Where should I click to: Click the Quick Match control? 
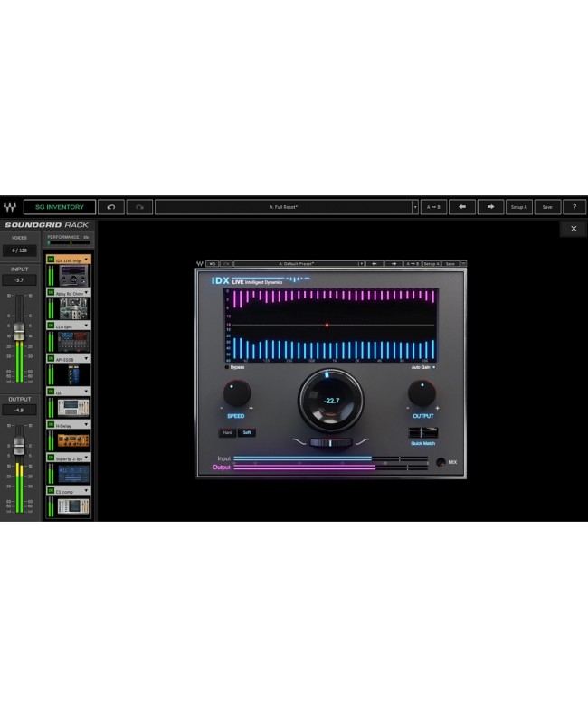(x=422, y=433)
